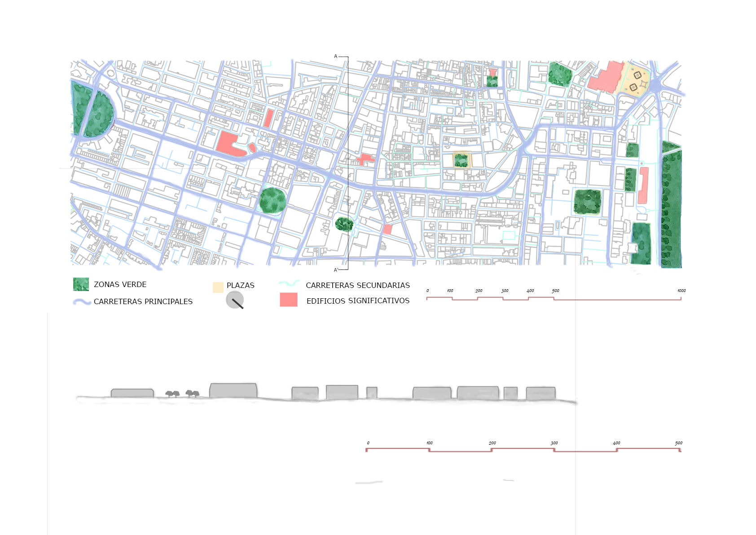Click the tree cluster in the section drawing

click(x=182, y=394)
